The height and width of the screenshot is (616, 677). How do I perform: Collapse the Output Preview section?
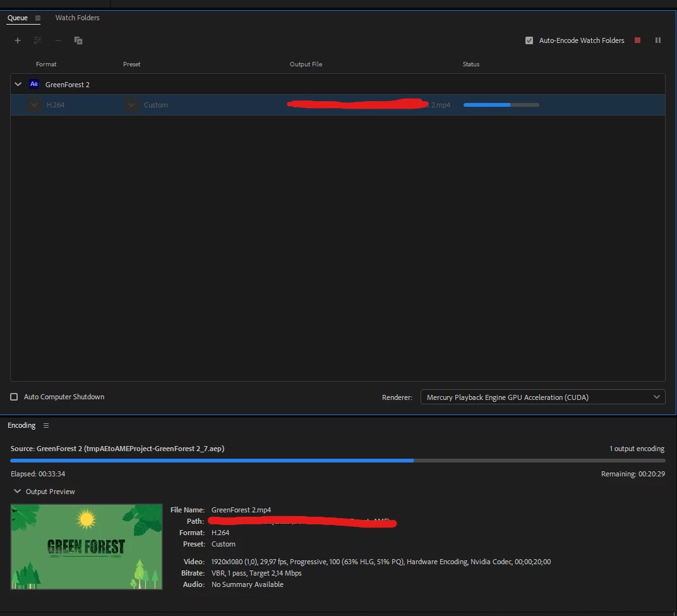point(17,491)
